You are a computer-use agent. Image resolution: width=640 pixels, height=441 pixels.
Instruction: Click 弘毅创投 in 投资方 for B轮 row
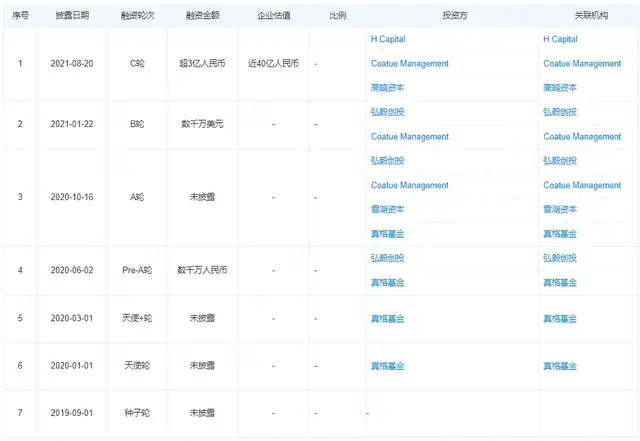pyautogui.click(x=387, y=112)
